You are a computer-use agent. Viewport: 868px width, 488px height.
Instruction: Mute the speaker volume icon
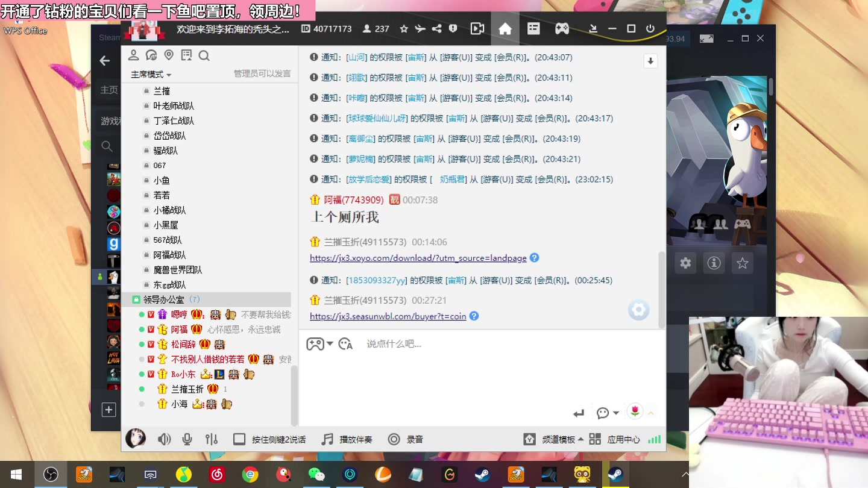coord(164,439)
